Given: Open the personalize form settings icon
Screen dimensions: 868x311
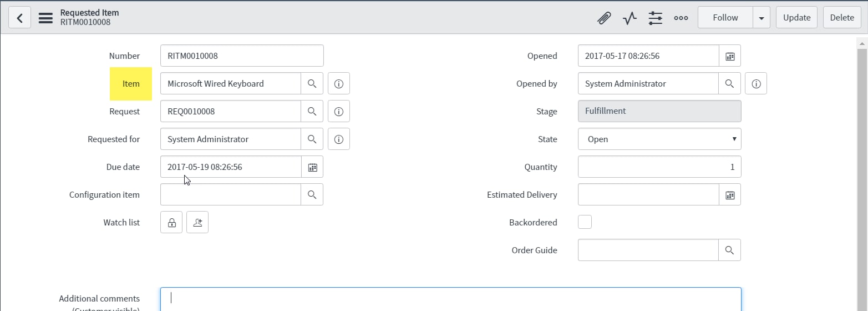Looking at the screenshot, I should [x=656, y=18].
